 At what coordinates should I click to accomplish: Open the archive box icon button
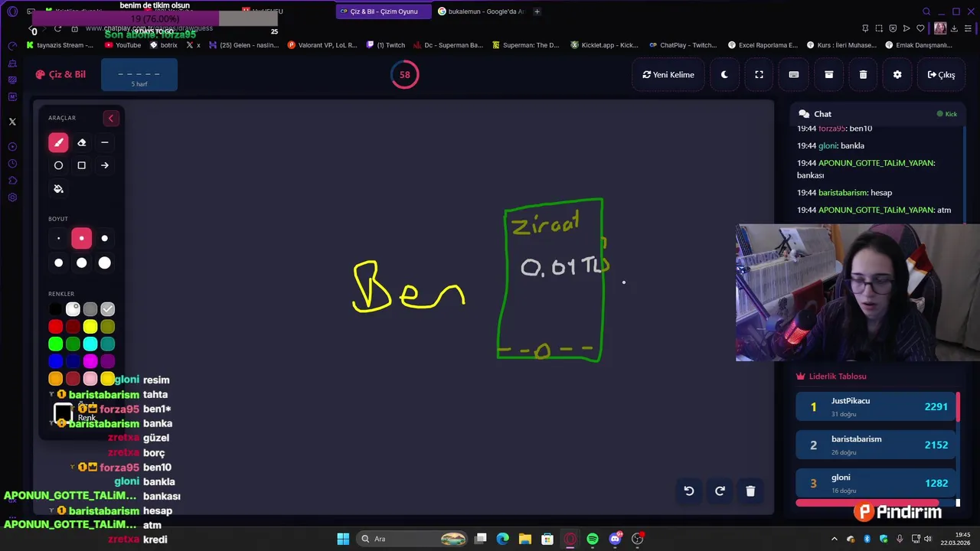tap(828, 75)
